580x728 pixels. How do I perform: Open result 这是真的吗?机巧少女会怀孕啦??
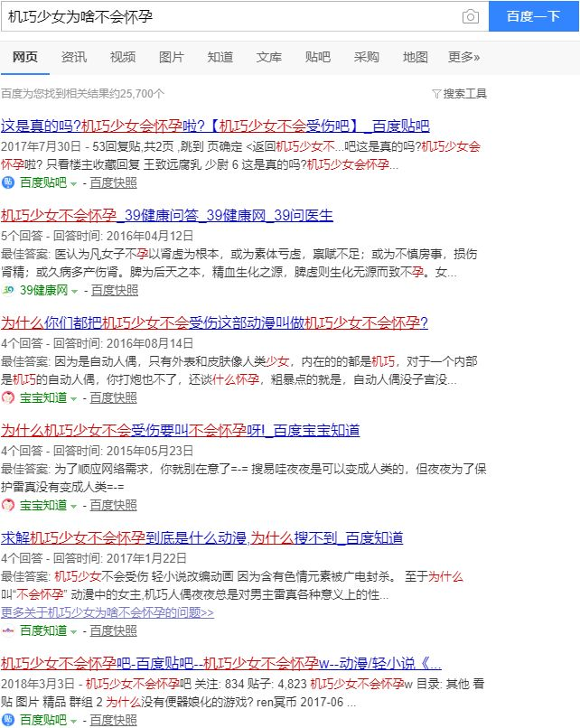(215, 126)
